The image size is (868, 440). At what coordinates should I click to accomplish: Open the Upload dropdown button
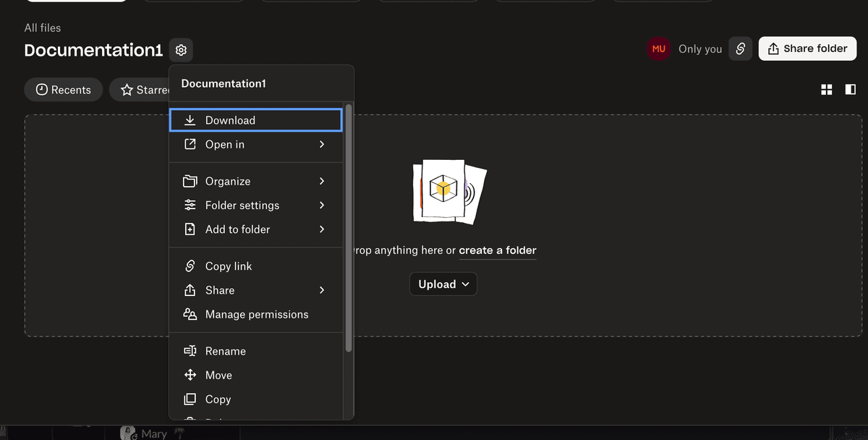click(x=443, y=284)
